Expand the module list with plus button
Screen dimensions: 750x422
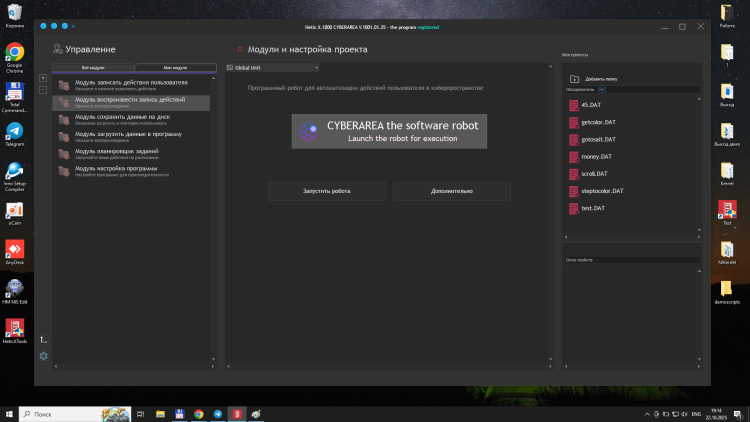pos(43,78)
